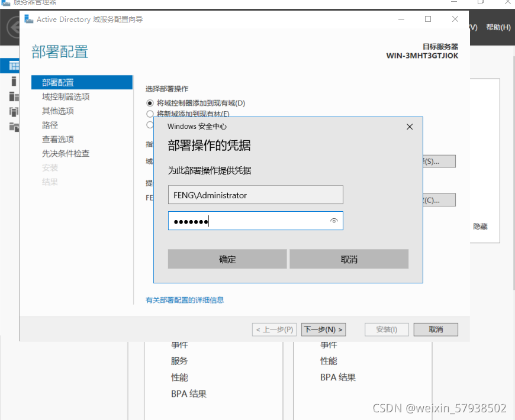Screen dimensions: 515x420
Task: Click 隐藏 link in Server Manager
Action: pos(480,227)
